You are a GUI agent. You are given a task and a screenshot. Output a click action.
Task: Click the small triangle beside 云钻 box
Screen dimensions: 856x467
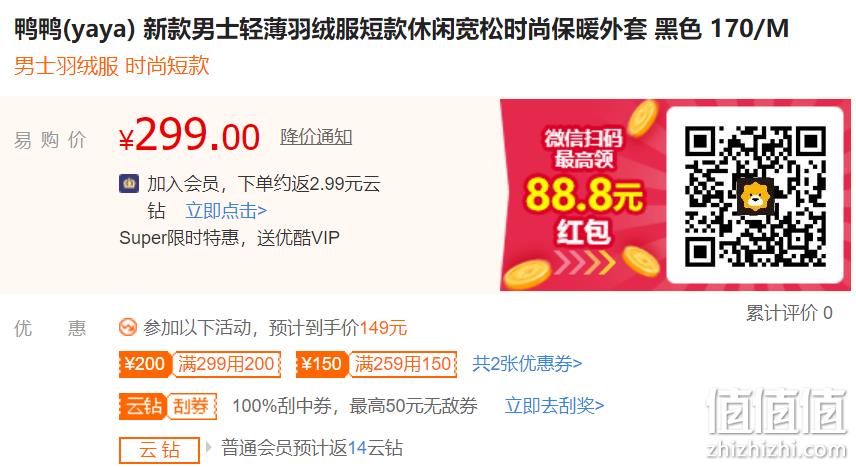pos(209,447)
